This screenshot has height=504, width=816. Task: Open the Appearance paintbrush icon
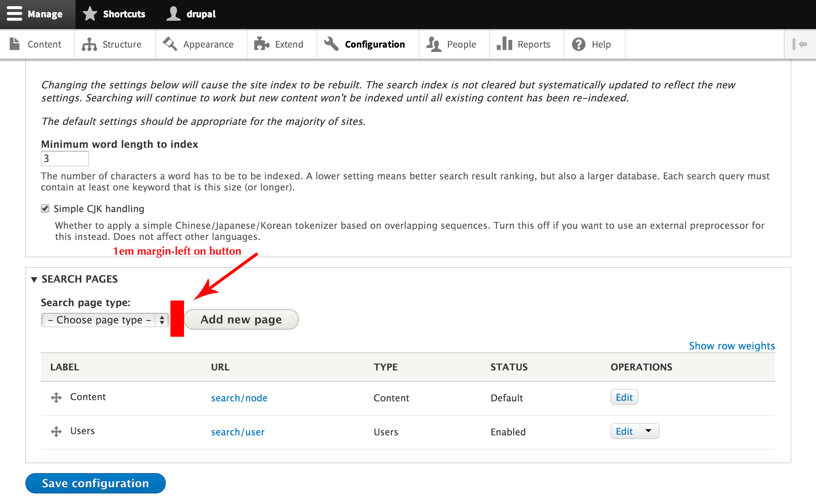(170, 44)
